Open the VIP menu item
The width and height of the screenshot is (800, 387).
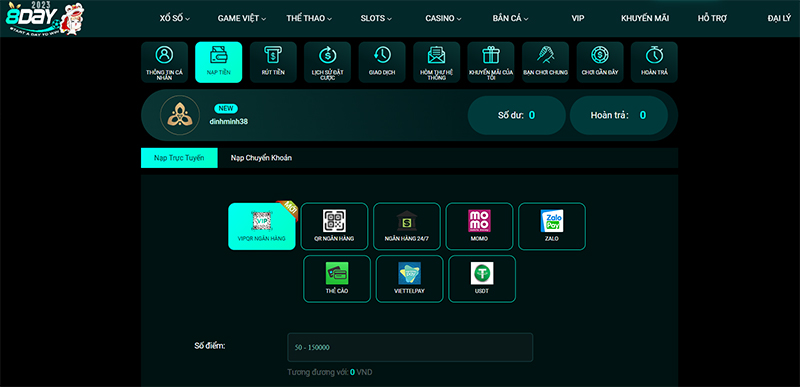pyautogui.click(x=578, y=18)
